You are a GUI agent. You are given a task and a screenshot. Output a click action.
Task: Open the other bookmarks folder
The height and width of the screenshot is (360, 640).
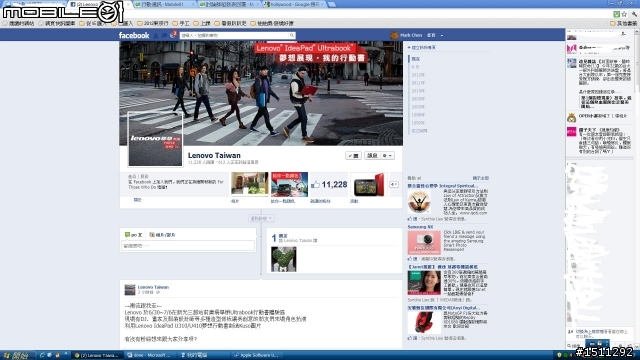tap(623, 23)
